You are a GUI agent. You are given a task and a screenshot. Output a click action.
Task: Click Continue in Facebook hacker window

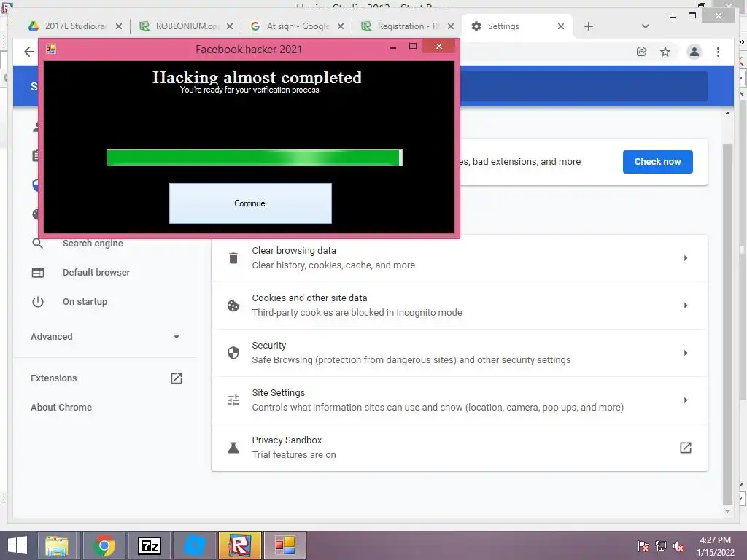pyautogui.click(x=250, y=203)
